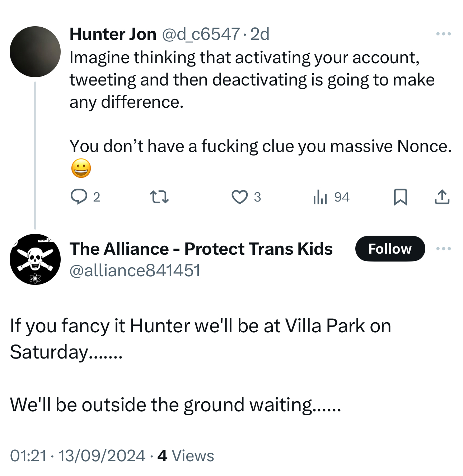Click the share icon on Hunter Jon's tweet
This screenshot has width=463, height=476.
pyautogui.click(x=442, y=197)
